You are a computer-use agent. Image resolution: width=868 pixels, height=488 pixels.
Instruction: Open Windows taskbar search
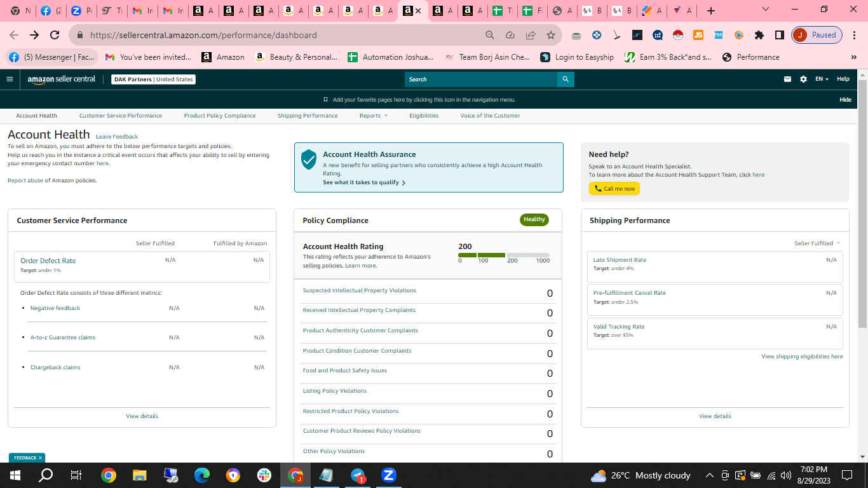(46, 475)
